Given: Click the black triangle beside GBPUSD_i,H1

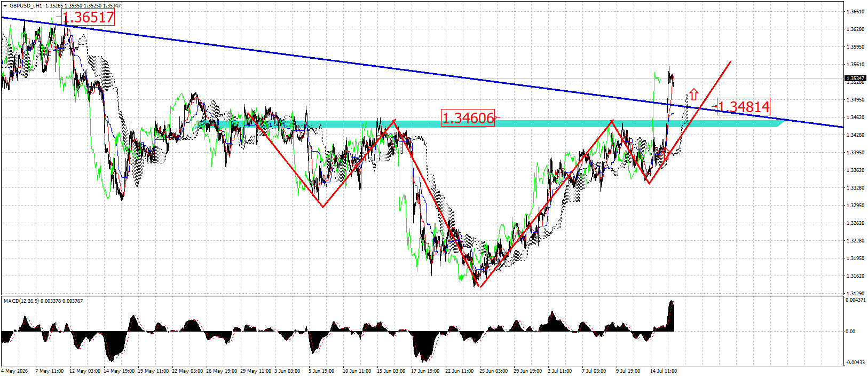Looking at the screenshot, I should (5, 6).
